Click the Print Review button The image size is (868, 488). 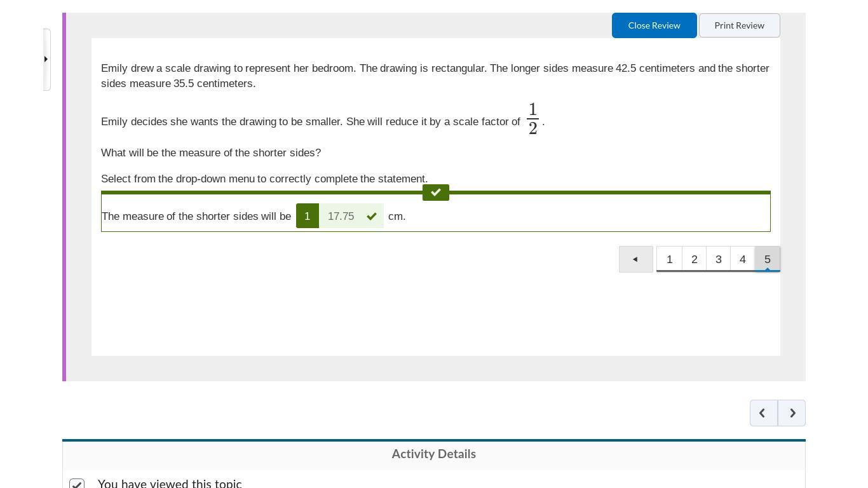point(739,25)
